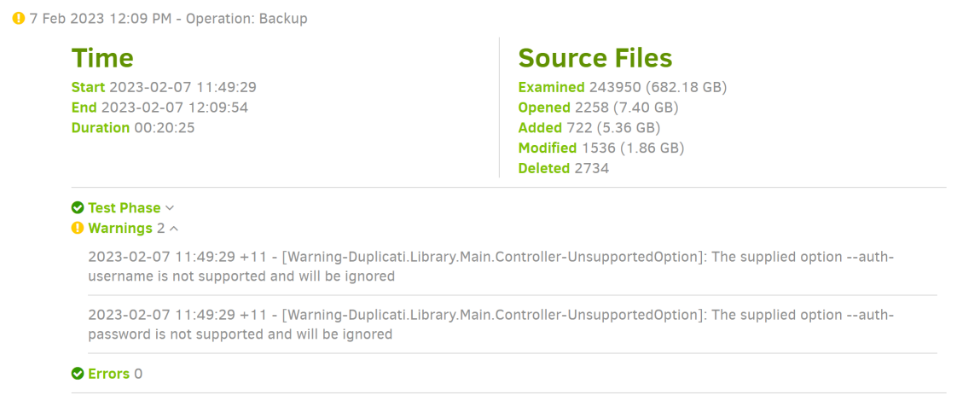Click the Source Files section heading
This screenshot has height=401, width=980.
595,58
